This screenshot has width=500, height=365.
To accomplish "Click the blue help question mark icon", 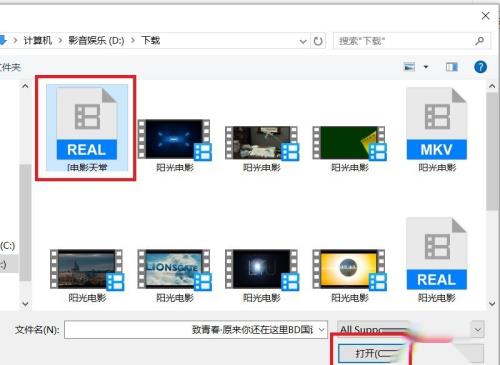I will (x=480, y=67).
